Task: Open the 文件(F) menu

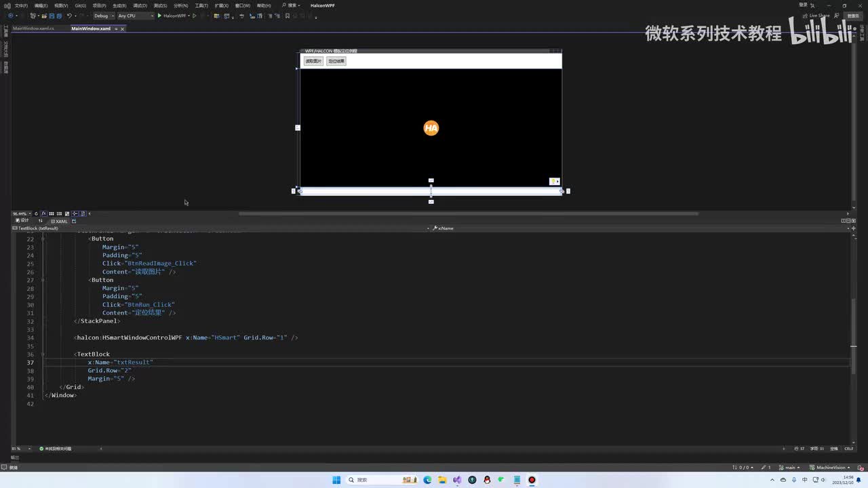Action: 21,5
